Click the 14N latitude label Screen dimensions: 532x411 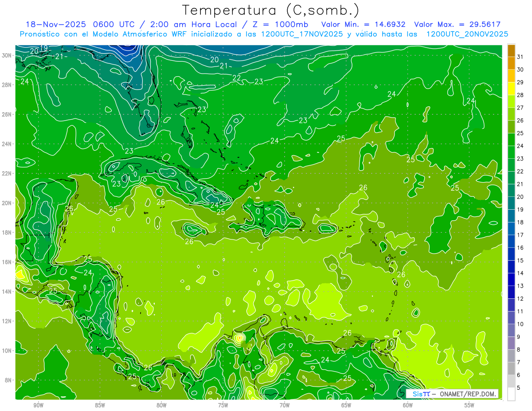tap(7, 292)
